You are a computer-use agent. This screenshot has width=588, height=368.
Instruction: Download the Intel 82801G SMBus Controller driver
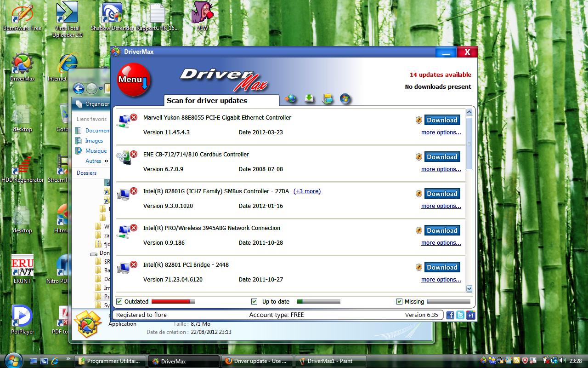(x=442, y=194)
